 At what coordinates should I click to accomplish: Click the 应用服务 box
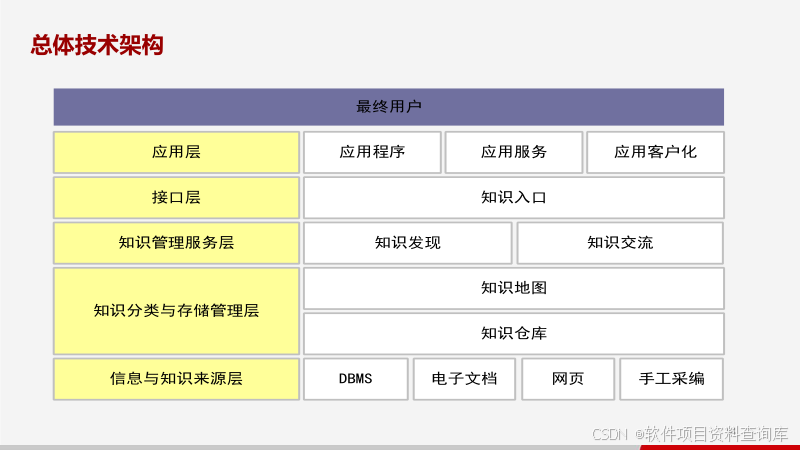(x=514, y=152)
